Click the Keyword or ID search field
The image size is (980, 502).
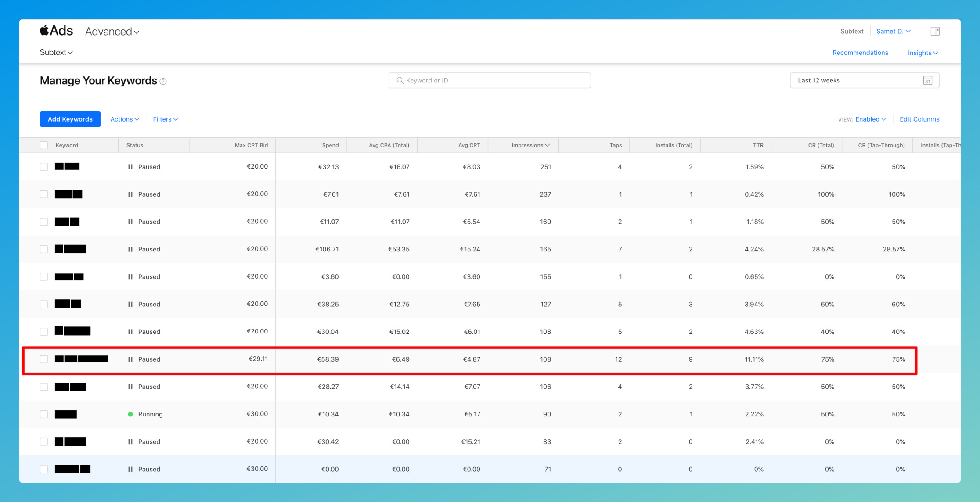coord(490,80)
